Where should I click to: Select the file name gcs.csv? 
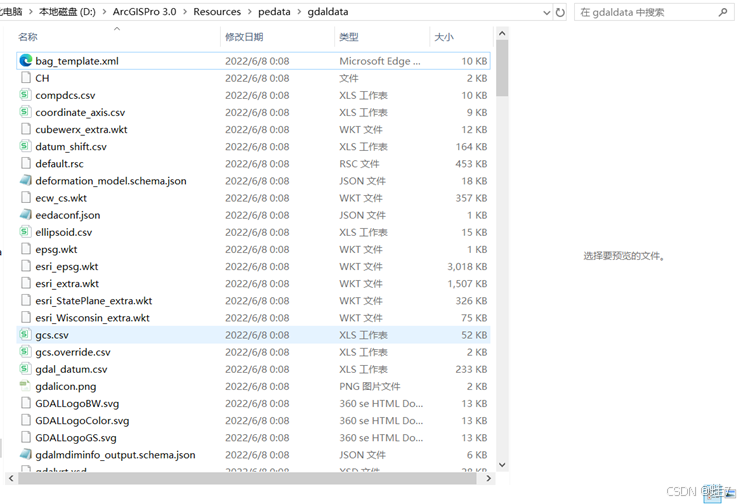(x=52, y=335)
